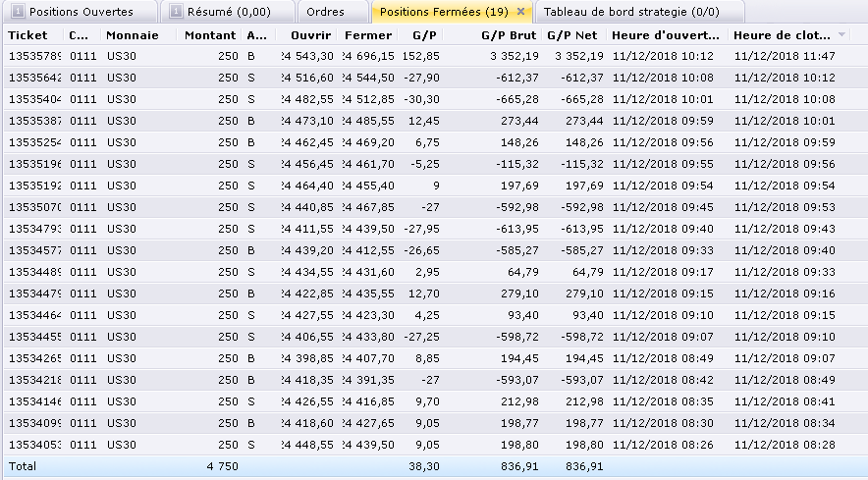This screenshot has height=480, width=868.
Task: Click the Ouvrir column header
Action: 310,35
